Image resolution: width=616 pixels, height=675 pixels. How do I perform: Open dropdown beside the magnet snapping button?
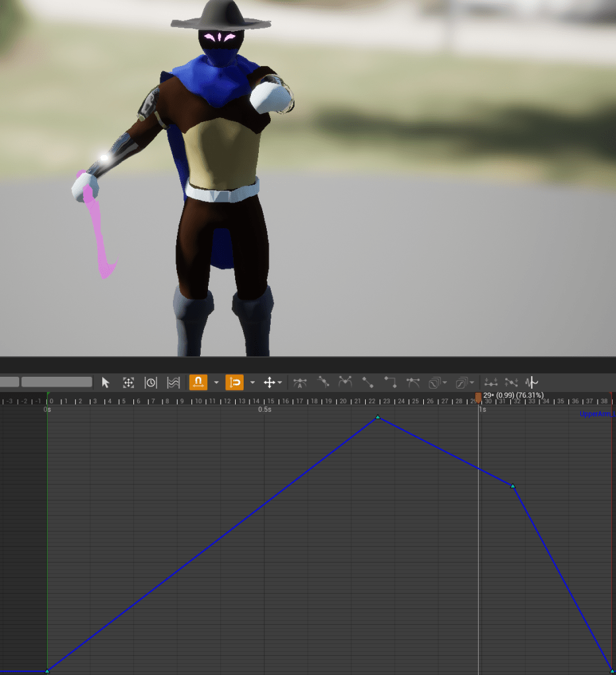(216, 383)
